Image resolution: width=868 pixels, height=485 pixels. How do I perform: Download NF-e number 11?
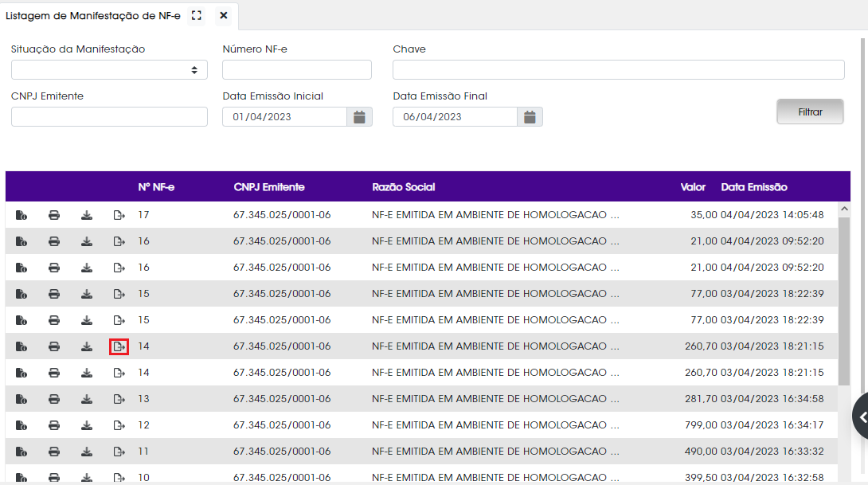86,452
